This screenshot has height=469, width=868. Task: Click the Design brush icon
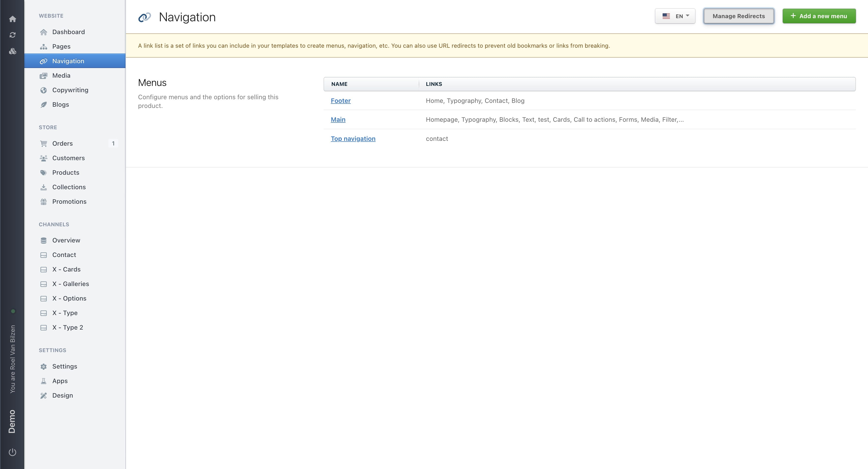[43, 396]
